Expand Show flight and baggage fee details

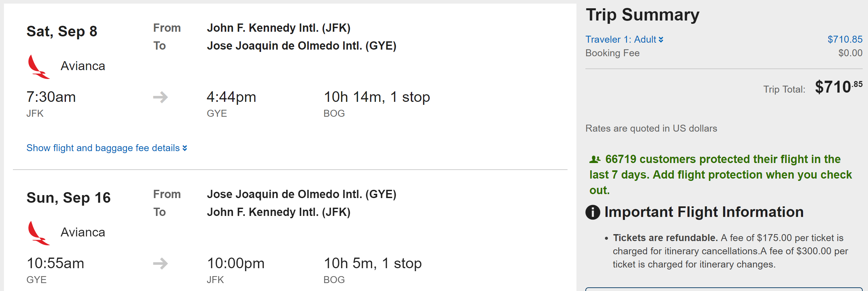[x=103, y=148]
